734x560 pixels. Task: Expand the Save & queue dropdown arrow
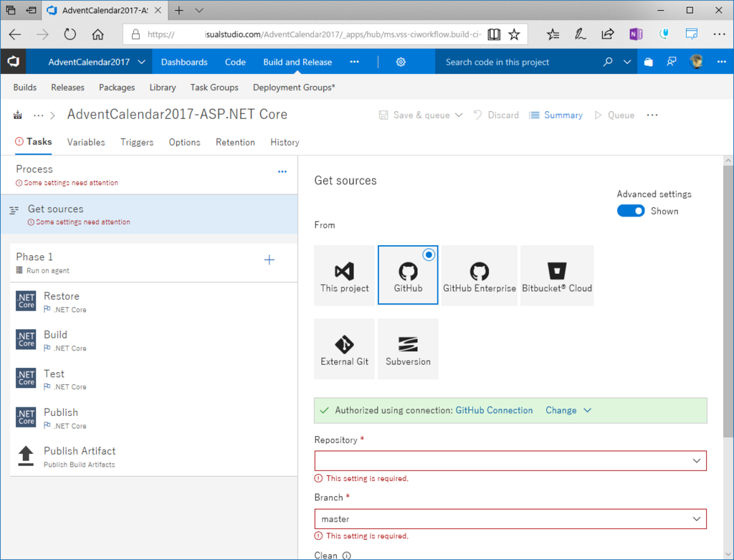(459, 115)
